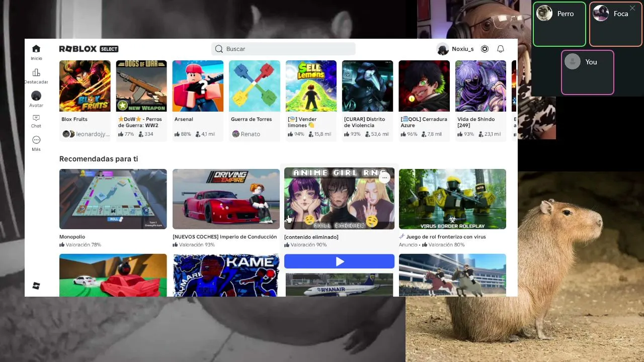The height and width of the screenshot is (362, 644).
Task: Open the Destacadas charts icon
Action: pos(36,73)
